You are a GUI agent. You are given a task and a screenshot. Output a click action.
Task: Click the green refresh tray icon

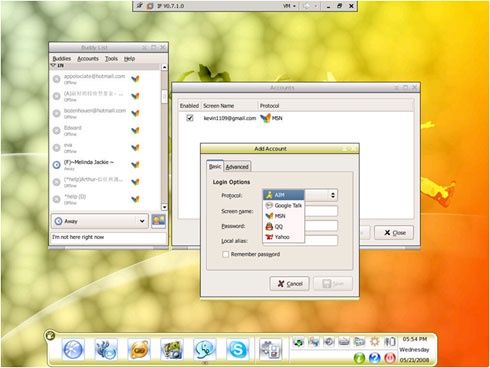pos(298,342)
